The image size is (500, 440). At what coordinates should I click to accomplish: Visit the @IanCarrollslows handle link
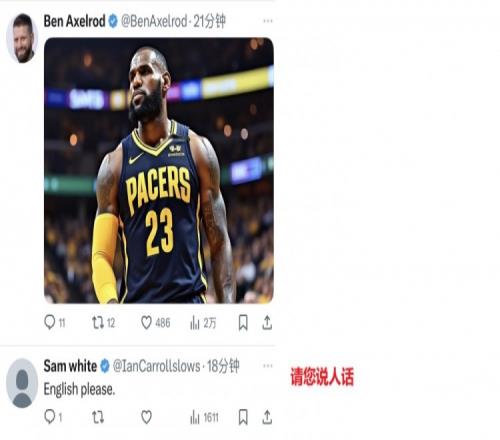(157, 366)
